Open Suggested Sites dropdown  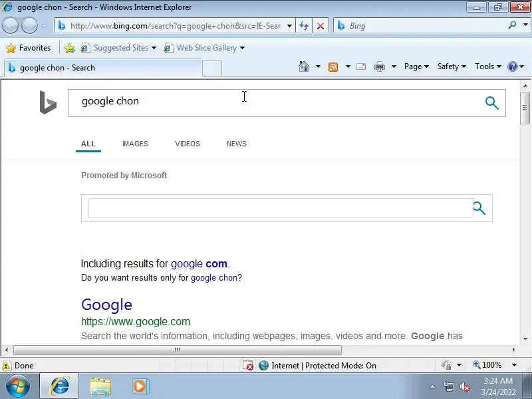pos(118,48)
